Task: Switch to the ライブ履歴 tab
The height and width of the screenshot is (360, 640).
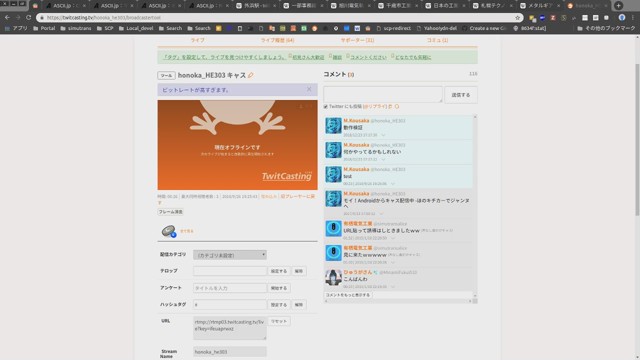Action: coord(277,40)
